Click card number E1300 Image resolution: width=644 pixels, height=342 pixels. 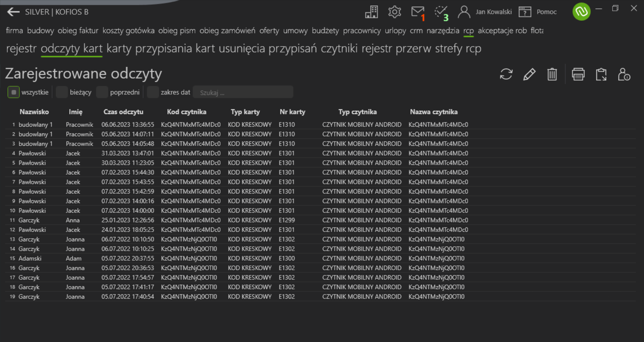[x=287, y=259]
